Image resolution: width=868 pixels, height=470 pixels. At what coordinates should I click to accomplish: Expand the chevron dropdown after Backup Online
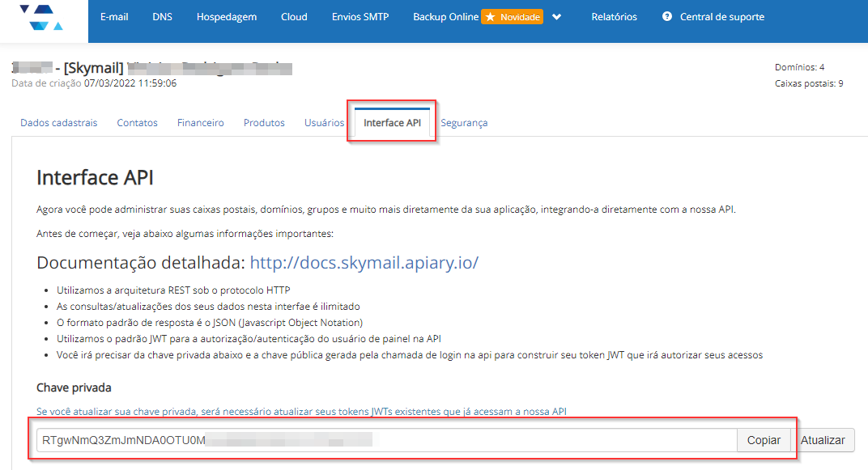coord(556,17)
